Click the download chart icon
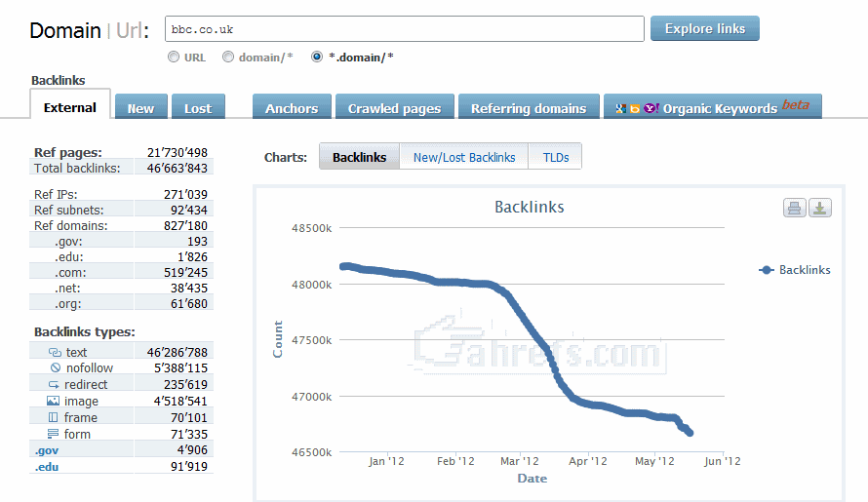This screenshot has height=502, width=868. [x=820, y=208]
